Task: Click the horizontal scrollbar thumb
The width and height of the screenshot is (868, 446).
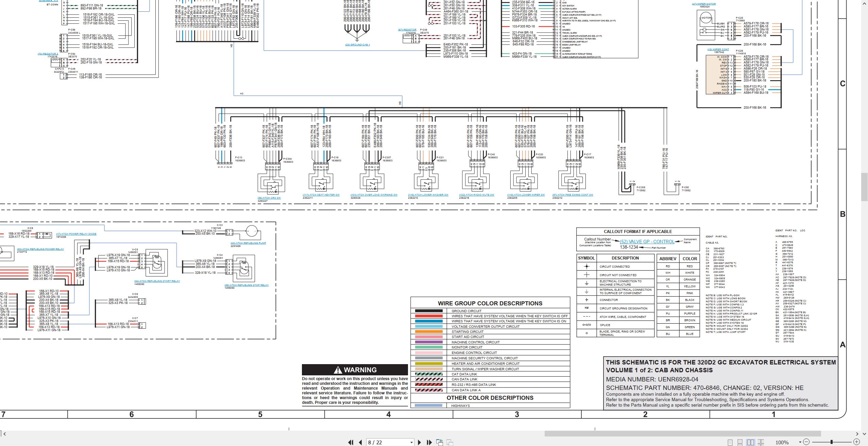Action: (x=683, y=434)
